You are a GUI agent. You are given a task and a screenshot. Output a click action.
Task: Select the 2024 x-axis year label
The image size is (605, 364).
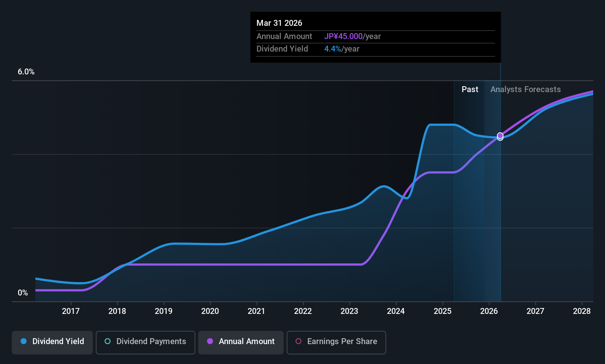point(396,311)
